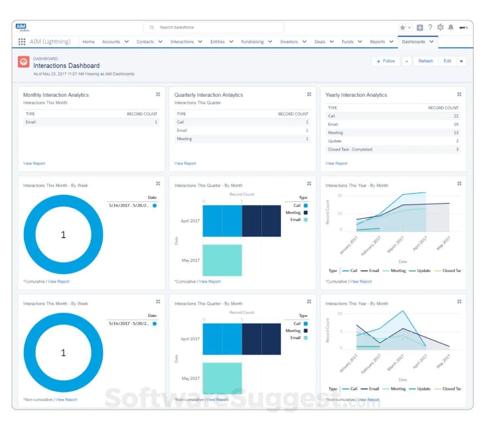
Task: Click the Follow button
Action: 386,61
